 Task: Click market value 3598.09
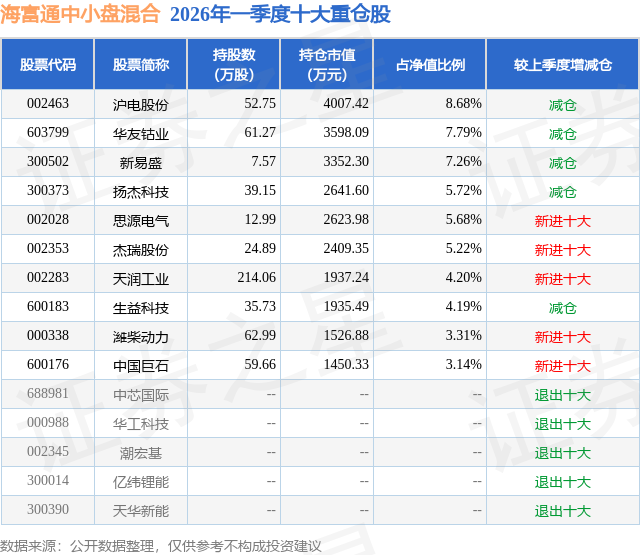[346, 133]
